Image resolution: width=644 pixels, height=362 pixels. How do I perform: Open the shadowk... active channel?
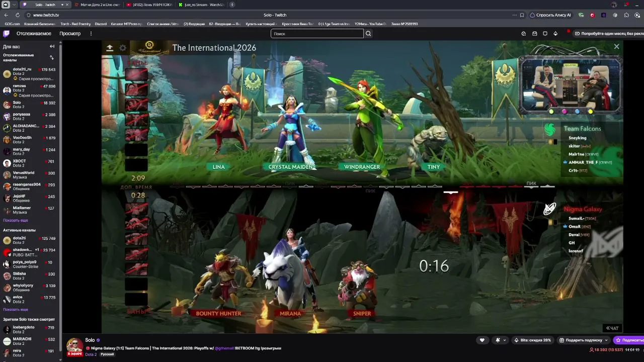pyautogui.click(x=29, y=252)
